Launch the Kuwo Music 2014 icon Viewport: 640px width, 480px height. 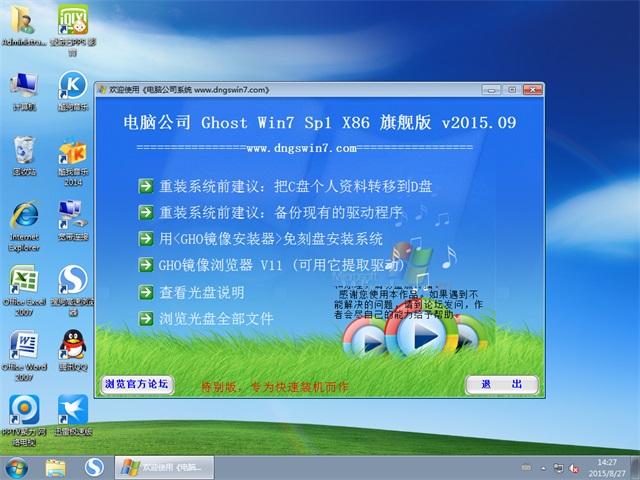[73, 161]
